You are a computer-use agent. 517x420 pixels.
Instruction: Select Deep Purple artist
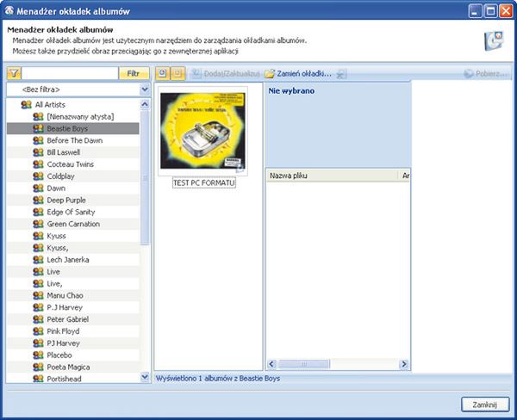66,200
